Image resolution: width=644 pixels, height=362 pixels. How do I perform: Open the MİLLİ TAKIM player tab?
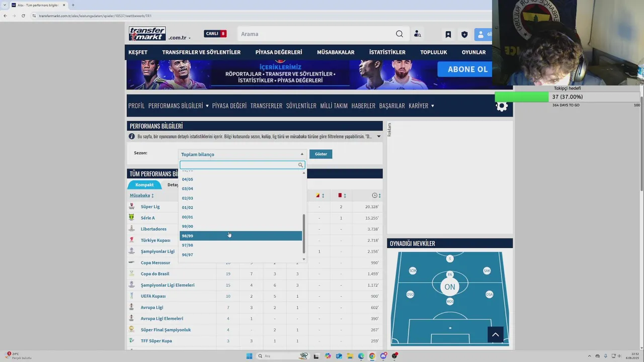pyautogui.click(x=334, y=106)
